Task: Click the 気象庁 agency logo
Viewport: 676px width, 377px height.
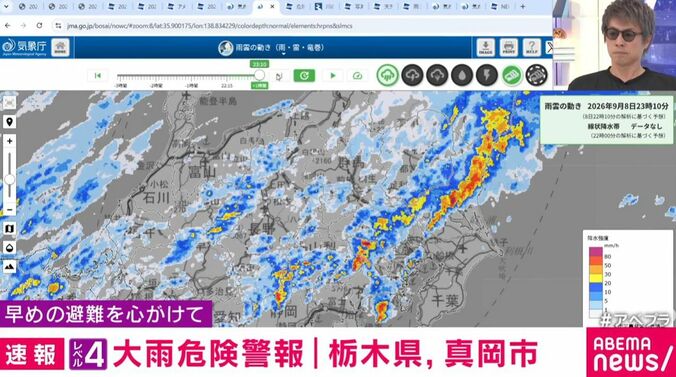Action: pos(24,47)
